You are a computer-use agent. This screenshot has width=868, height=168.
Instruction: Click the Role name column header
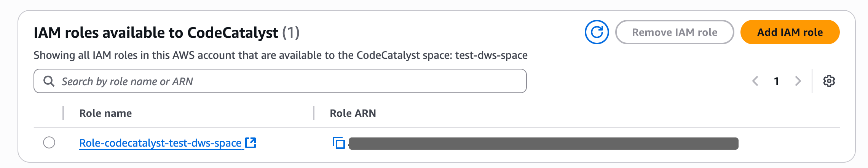(105, 113)
